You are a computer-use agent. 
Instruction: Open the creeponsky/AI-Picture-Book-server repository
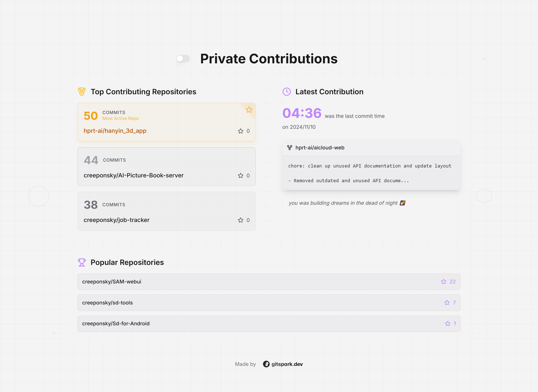click(133, 175)
